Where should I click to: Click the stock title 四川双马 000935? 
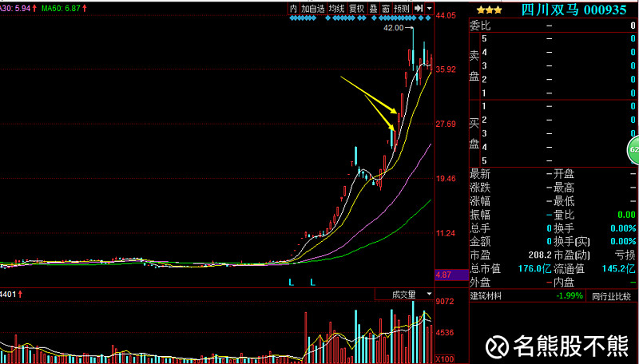(x=574, y=10)
